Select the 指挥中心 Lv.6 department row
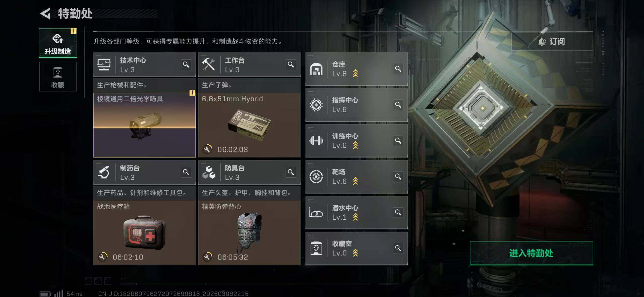Screen dimensions: 644x297 [x=357, y=105]
